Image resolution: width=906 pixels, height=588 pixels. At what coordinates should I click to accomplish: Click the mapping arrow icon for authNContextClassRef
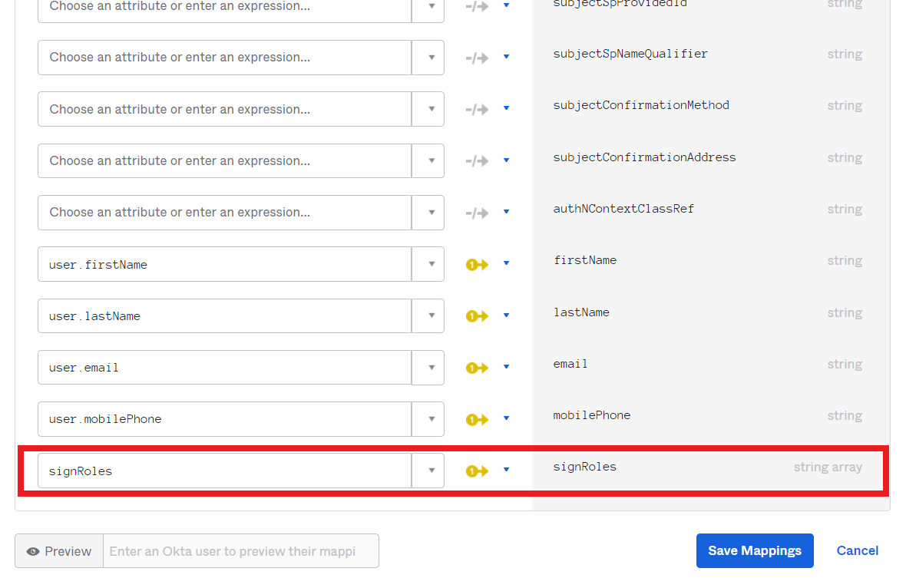pyautogui.click(x=477, y=213)
